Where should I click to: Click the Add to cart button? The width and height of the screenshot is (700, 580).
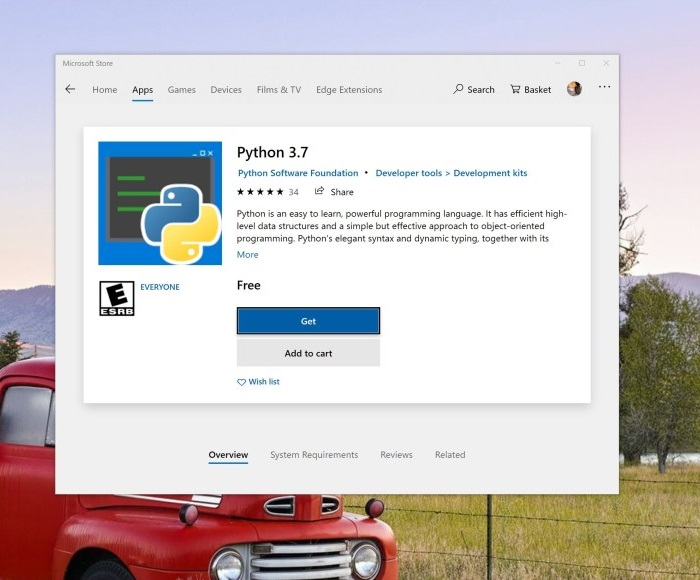(x=308, y=353)
